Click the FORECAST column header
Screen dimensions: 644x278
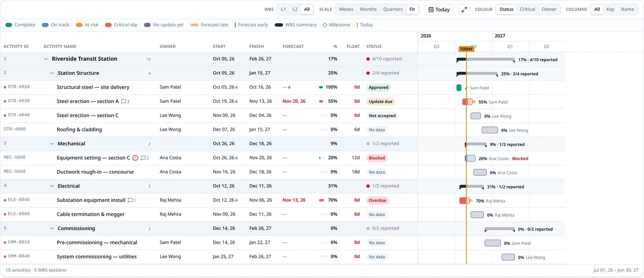pos(293,47)
